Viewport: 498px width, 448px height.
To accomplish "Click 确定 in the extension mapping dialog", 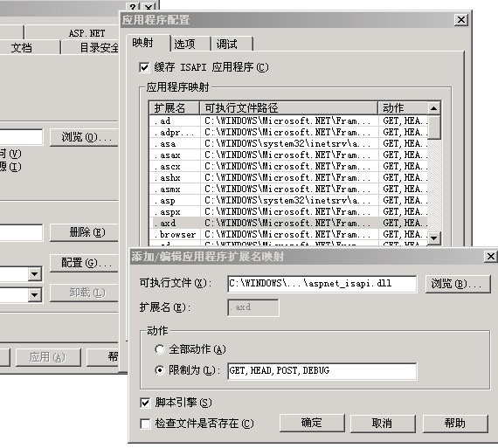I will [312, 423].
